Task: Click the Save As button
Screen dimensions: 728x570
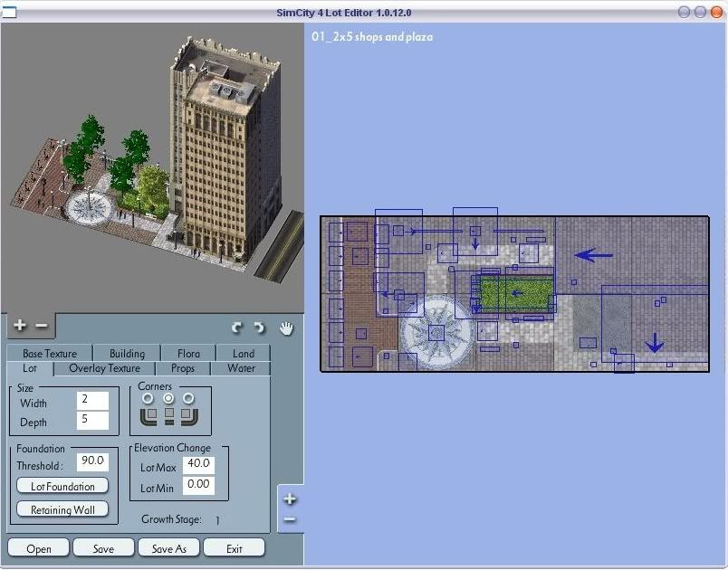Action: pyautogui.click(x=169, y=548)
